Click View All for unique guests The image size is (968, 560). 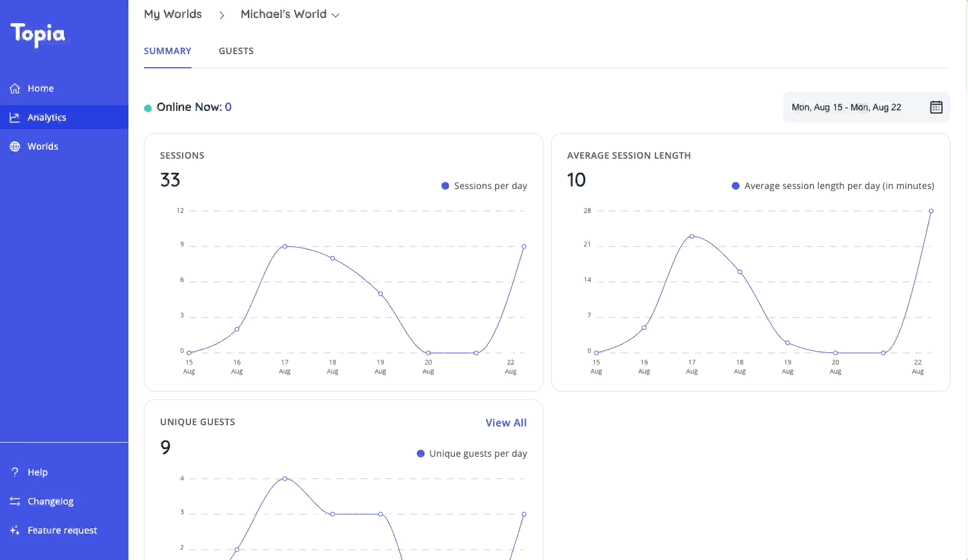pos(506,423)
